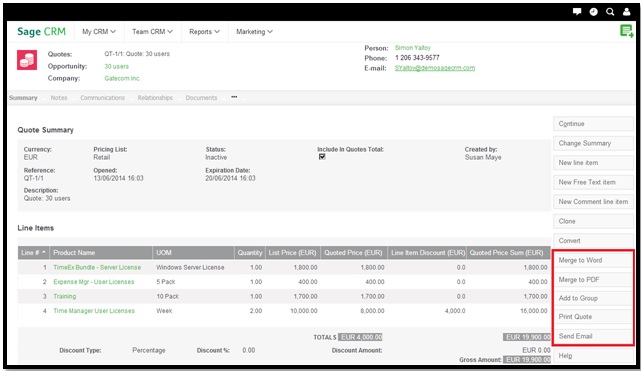Switch to the Communications tab

click(102, 98)
